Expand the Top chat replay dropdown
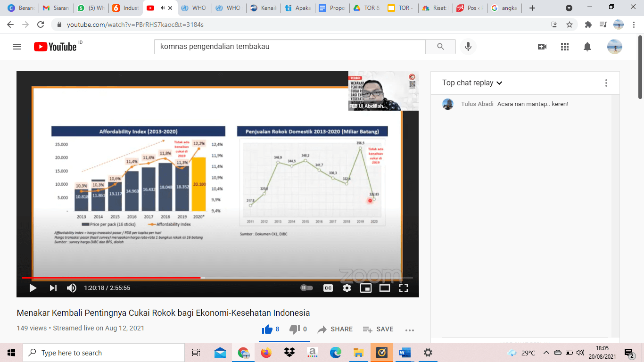644x362 pixels. coord(472,83)
